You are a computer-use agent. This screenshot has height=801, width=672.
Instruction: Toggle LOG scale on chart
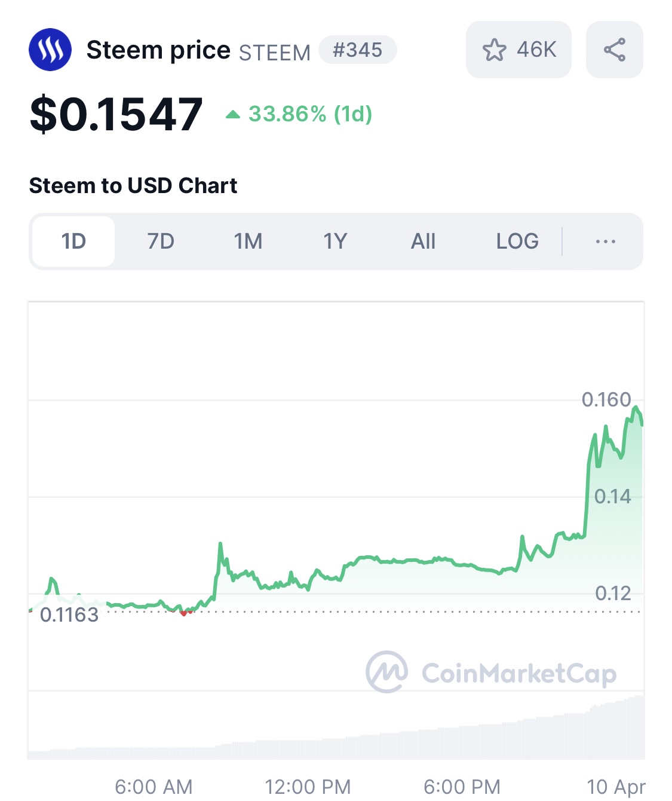[x=517, y=241]
